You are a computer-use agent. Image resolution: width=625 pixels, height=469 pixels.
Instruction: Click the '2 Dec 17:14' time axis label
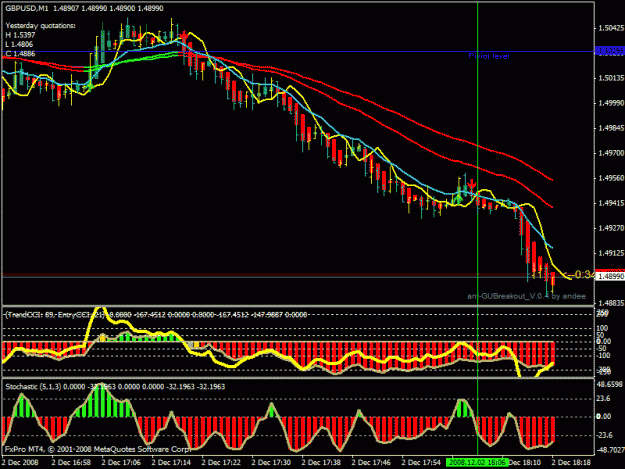[171, 463]
